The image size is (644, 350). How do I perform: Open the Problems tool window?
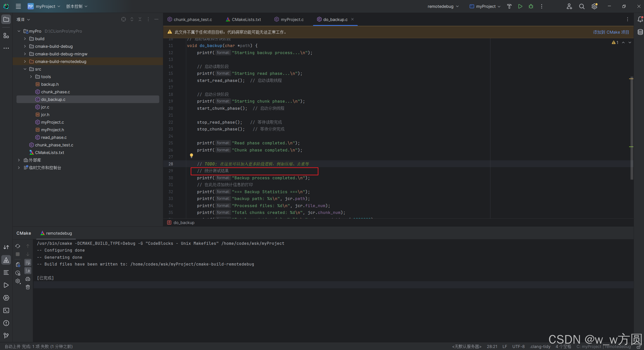tap(6, 323)
